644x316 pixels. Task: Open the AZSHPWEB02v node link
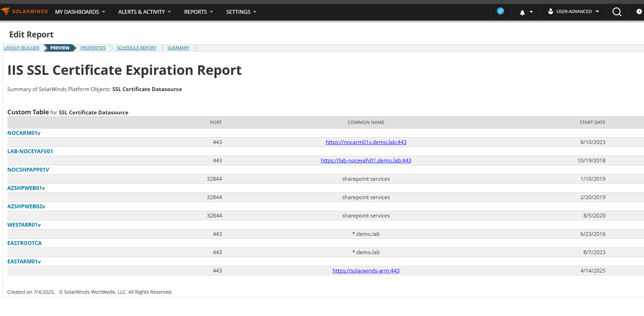[x=26, y=207]
